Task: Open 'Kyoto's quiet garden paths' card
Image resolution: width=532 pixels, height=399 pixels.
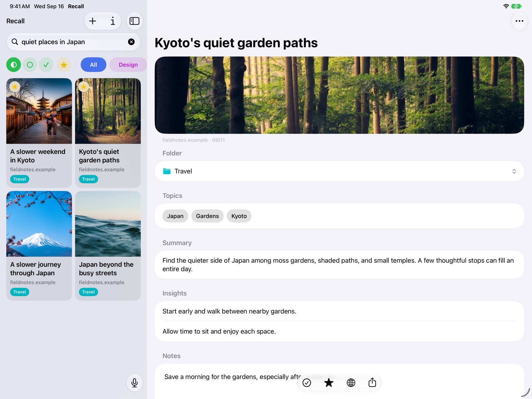Action: click(108, 133)
